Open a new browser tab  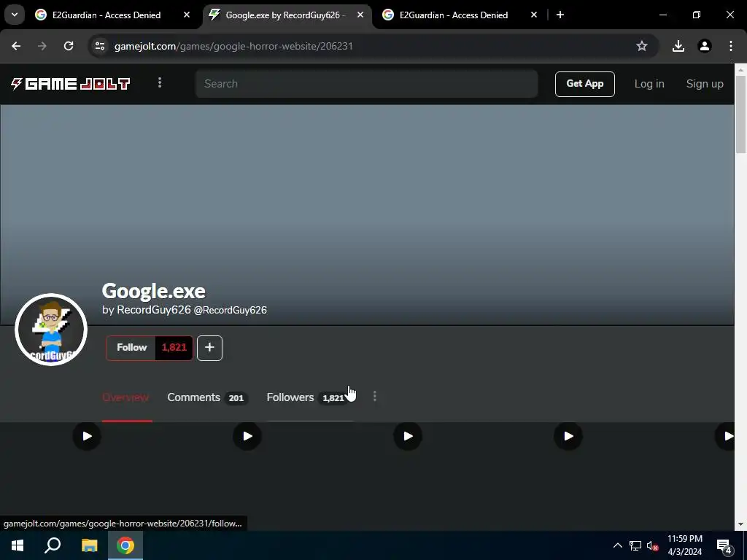pyautogui.click(x=560, y=15)
